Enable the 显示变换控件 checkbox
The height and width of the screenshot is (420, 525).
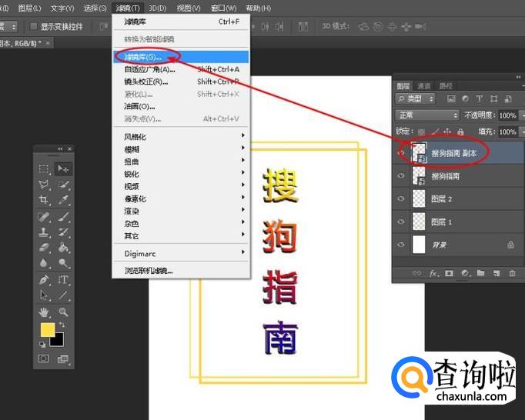[34, 26]
